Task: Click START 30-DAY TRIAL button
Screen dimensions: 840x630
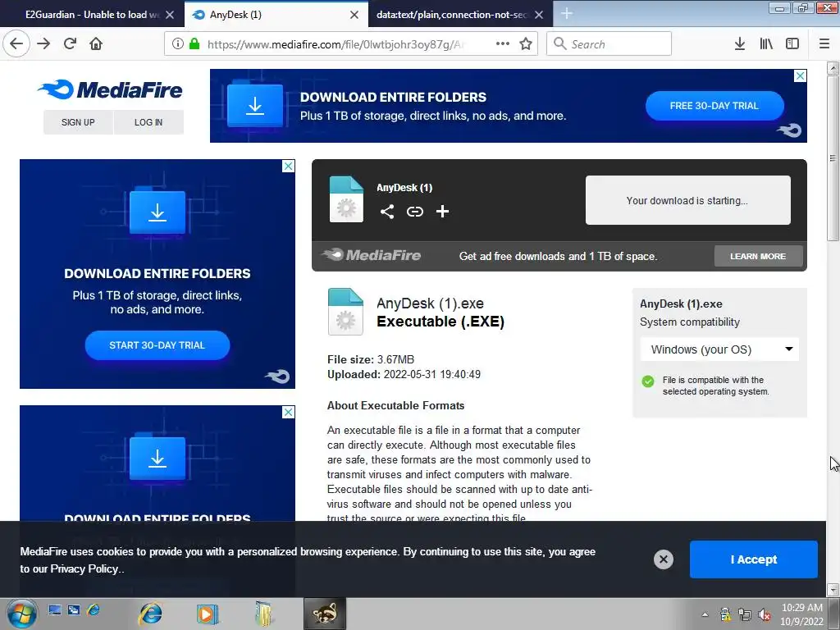Action: pos(157,345)
